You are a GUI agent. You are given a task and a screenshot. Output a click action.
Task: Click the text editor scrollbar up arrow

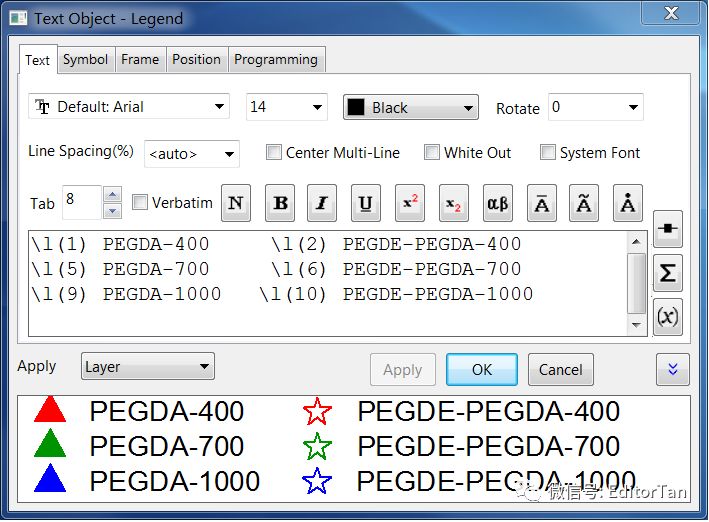(x=637, y=242)
